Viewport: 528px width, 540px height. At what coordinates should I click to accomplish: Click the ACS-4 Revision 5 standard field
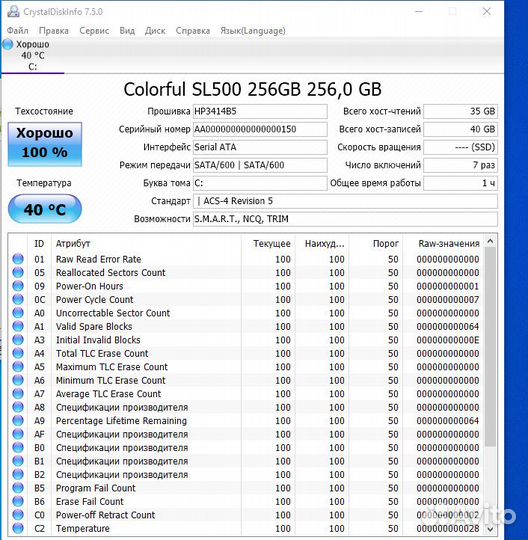pyautogui.click(x=345, y=201)
